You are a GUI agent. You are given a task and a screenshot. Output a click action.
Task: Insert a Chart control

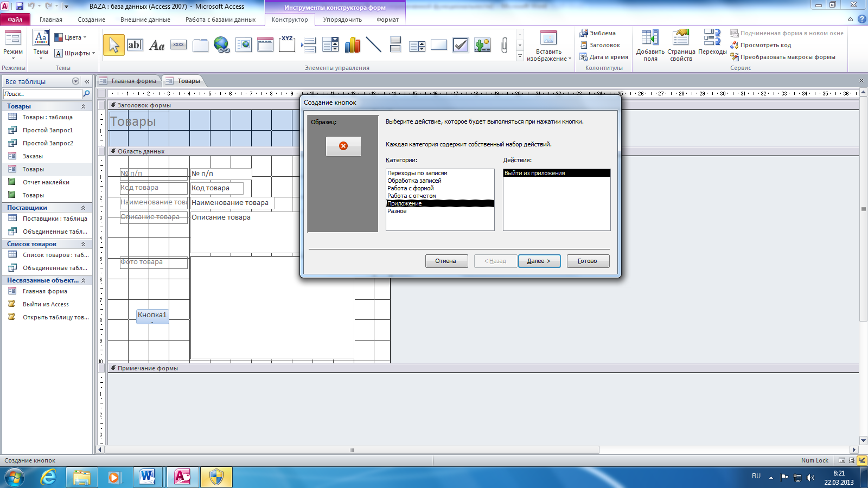352,45
